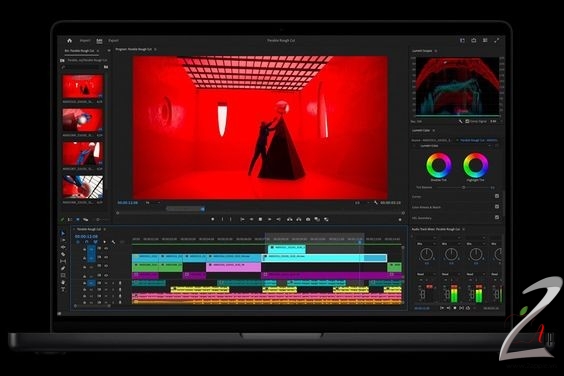
Task: Open third mixer channel Read automation dropdown
Action: pos(475,275)
